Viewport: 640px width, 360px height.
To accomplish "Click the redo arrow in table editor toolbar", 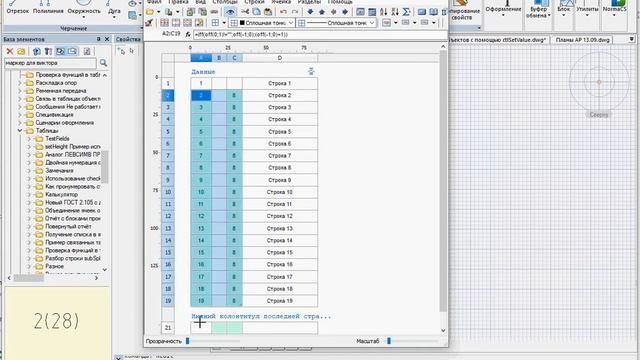I will pos(295,12).
